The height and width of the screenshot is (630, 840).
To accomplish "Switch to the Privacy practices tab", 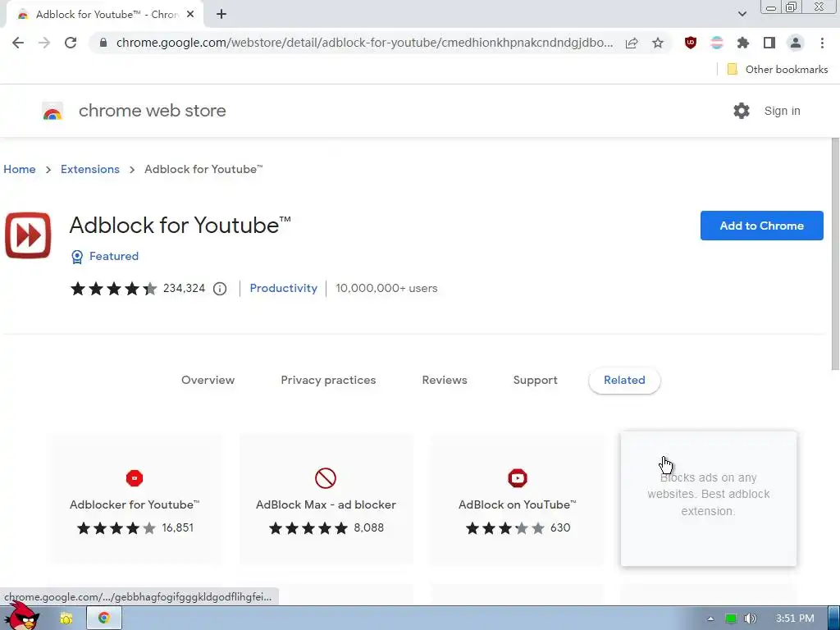I will point(328,381).
